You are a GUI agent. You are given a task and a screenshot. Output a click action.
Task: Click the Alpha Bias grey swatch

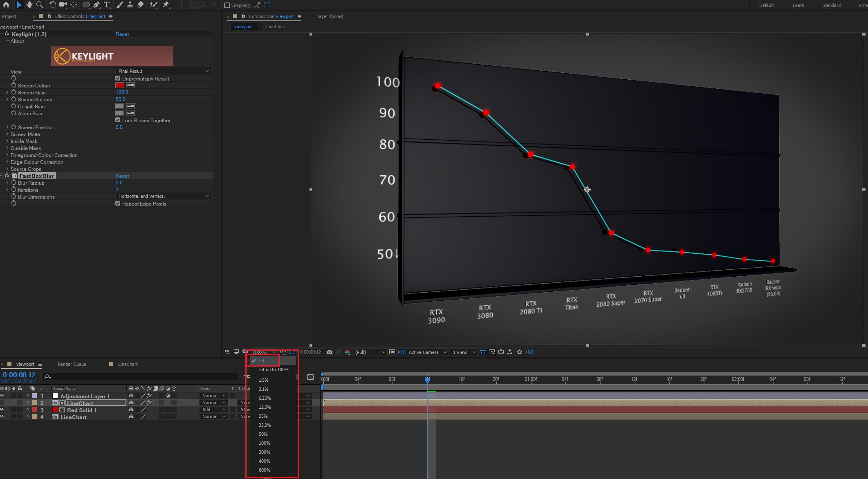click(119, 113)
